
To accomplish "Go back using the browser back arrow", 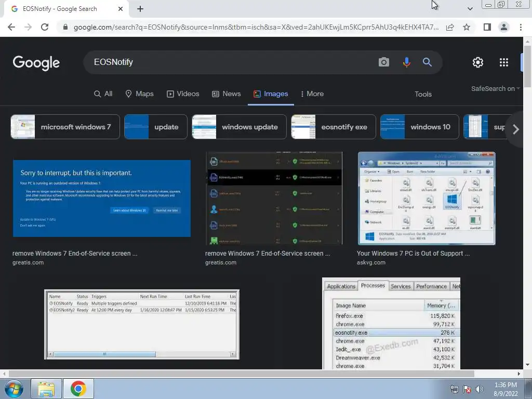I will 11,27.
